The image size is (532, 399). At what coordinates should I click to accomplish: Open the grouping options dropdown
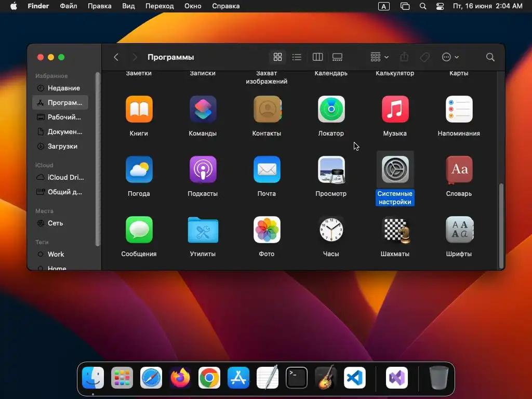coord(379,57)
